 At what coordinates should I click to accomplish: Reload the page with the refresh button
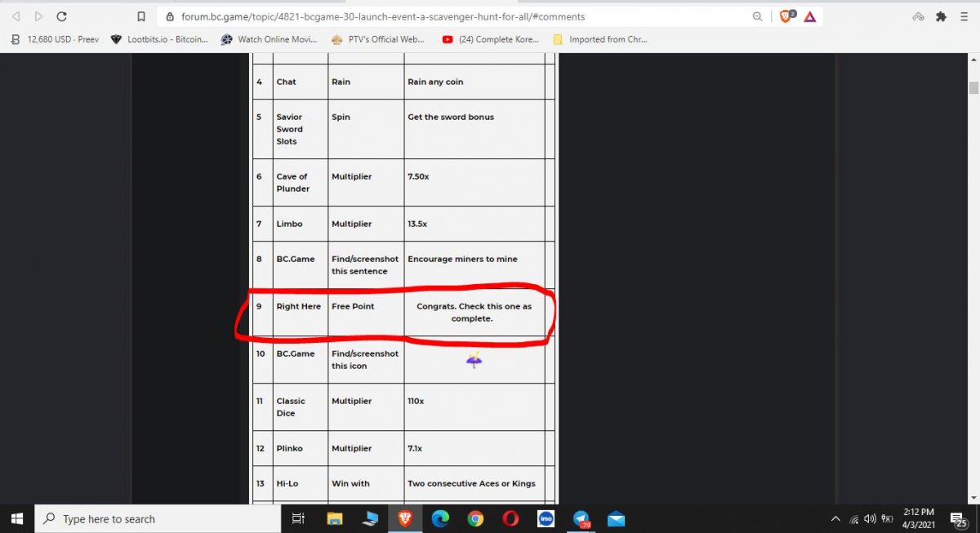click(62, 16)
